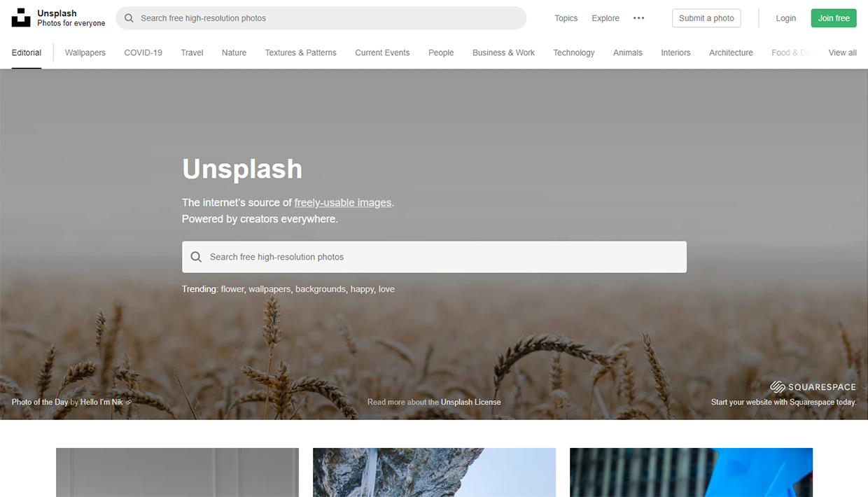
Task: Open the freely-usable images link
Action: [x=343, y=202]
